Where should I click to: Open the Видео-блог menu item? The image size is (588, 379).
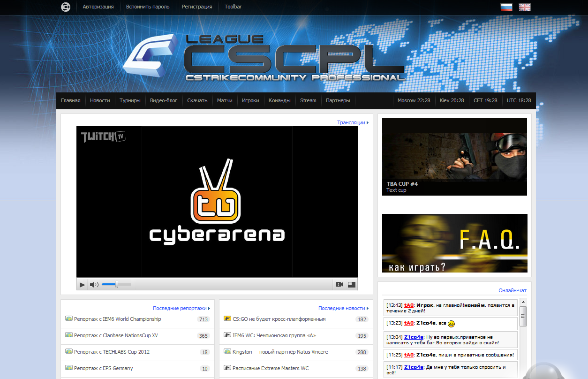click(x=164, y=100)
